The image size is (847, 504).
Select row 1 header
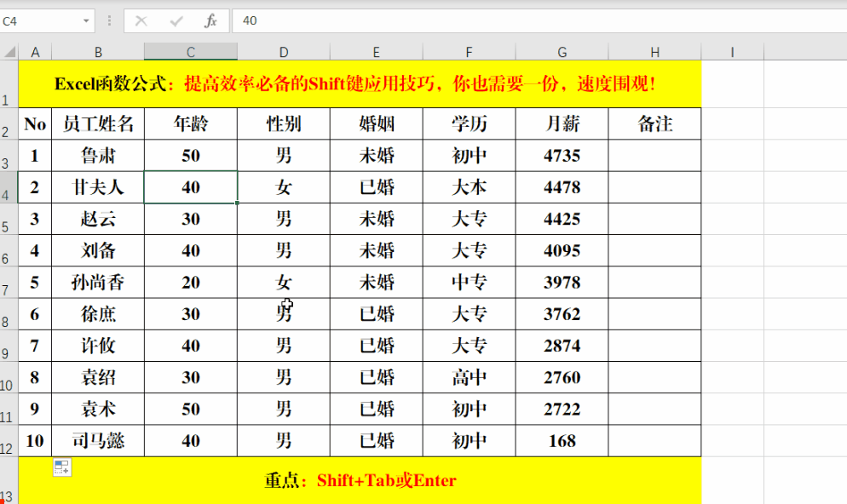(9, 83)
